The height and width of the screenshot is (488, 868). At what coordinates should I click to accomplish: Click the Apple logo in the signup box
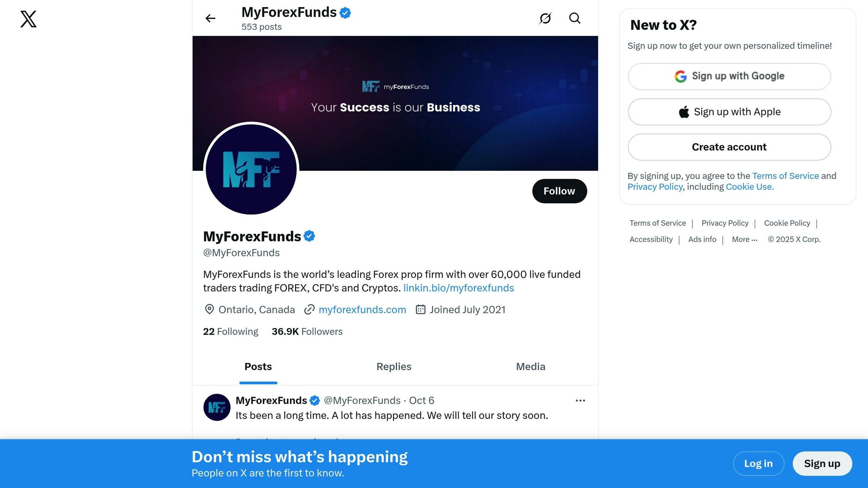click(x=684, y=111)
